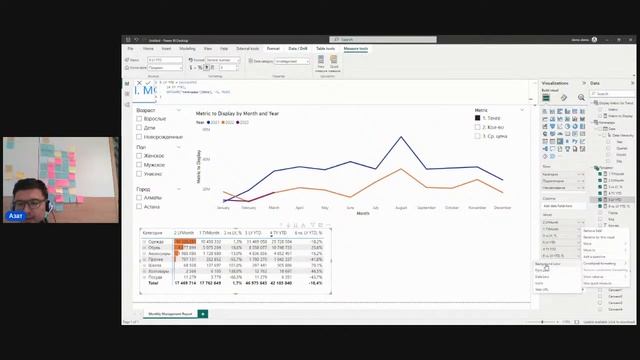Image resolution: width=640 pixels, height=360 pixels.
Task: Open the user account avatar
Action: (x=594, y=40)
